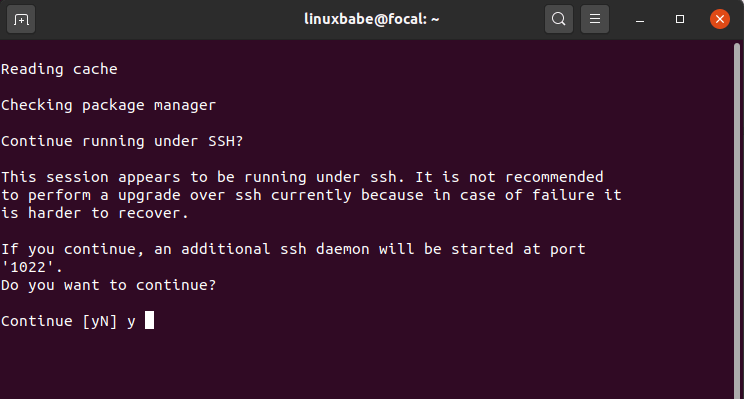Click the 'to perform a upgrade over ssh' line
Image resolution: width=744 pixels, height=399 pixels.
(x=311, y=195)
